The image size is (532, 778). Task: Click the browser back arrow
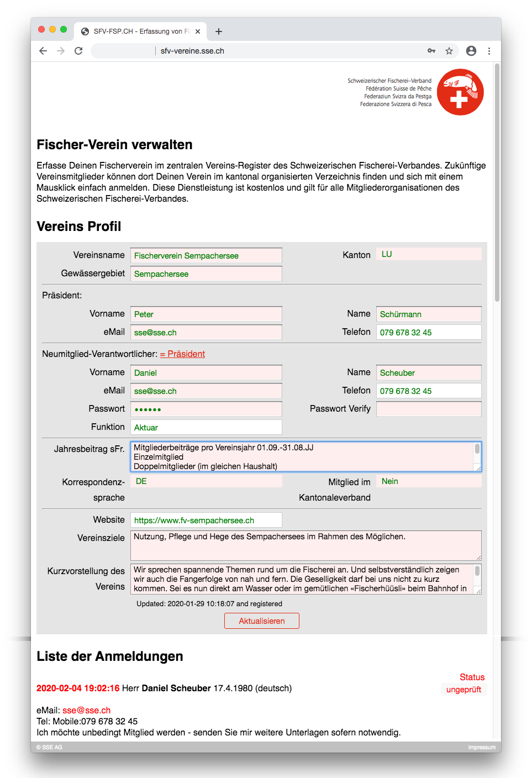(43, 51)
